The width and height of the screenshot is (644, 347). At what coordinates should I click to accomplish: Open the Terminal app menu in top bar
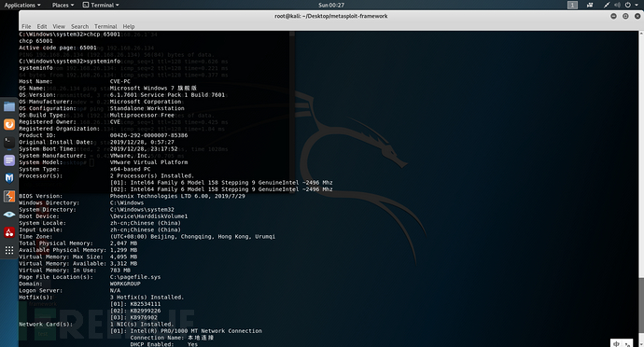(101, 5)
